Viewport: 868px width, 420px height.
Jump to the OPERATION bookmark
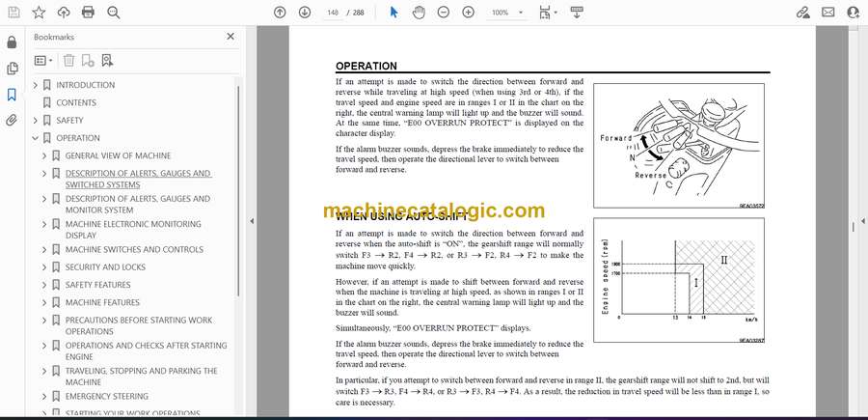pyautogui.click(x=78, y=138)
